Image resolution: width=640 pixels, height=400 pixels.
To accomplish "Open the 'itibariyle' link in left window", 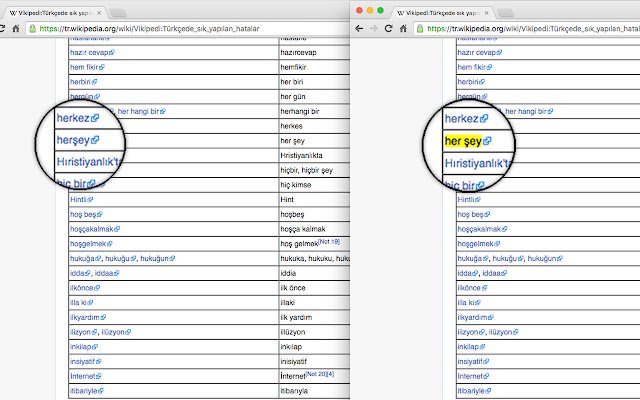I will coord(83,391).
